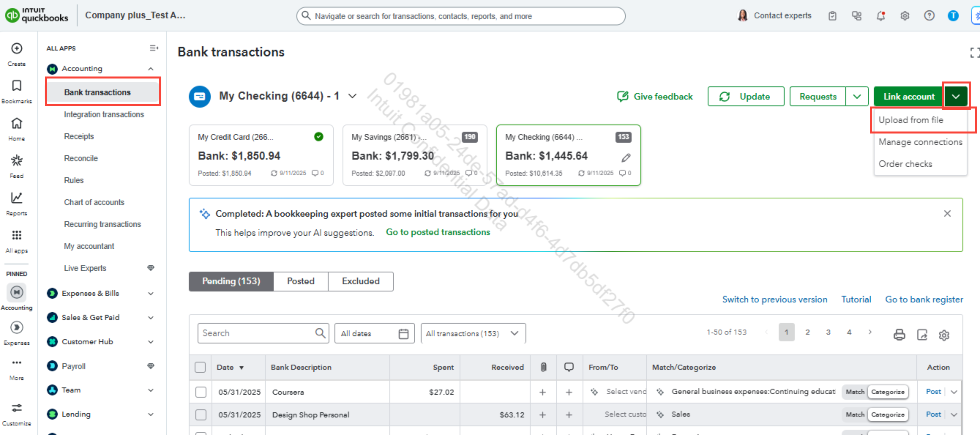This screenshot has height=435, width=980.
Task: Open Go to posted transactions link
Action: [x=438, y=232]
